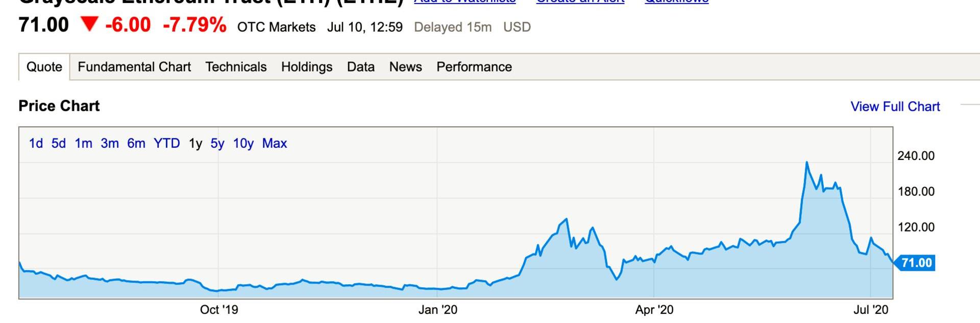Select the 1d chart range

pyautogui.click(x=36, y=144)
